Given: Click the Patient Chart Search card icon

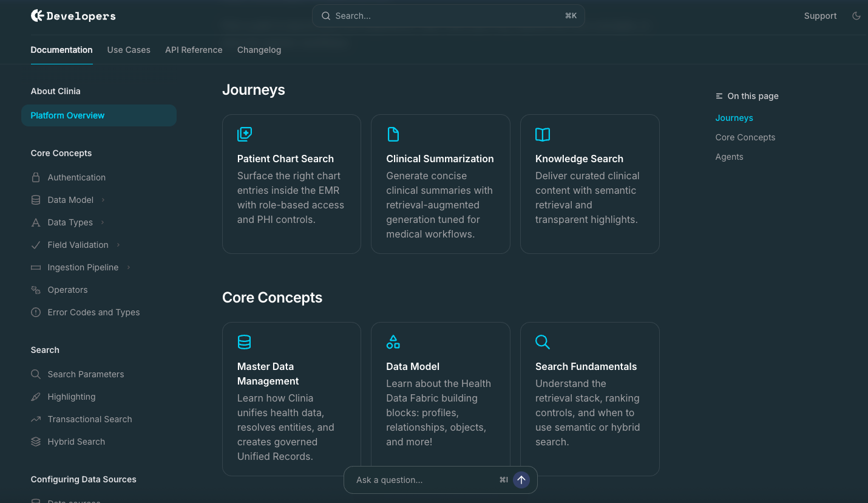Looking at the screenshot, I should pyautogui.click(x=245, y=134).
